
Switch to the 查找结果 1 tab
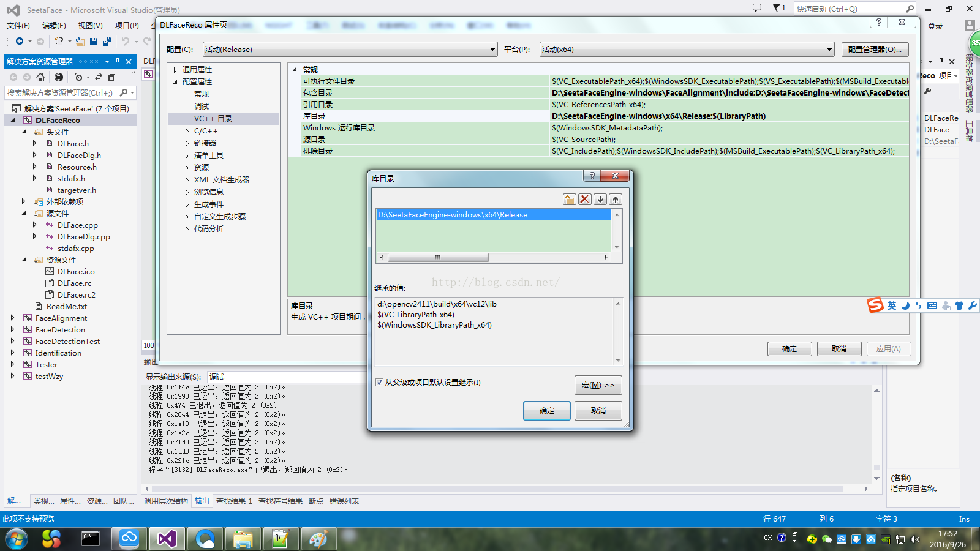(x=234, y=501)
